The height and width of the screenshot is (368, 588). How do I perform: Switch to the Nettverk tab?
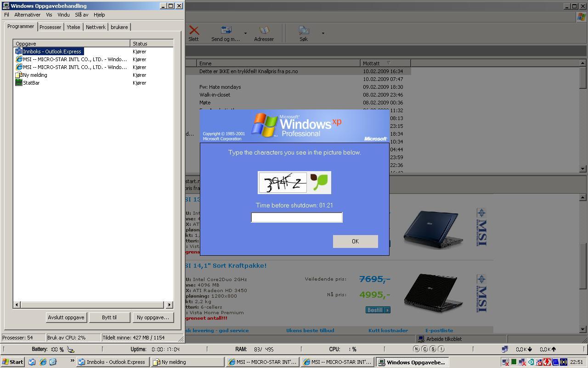coord(96,27)
